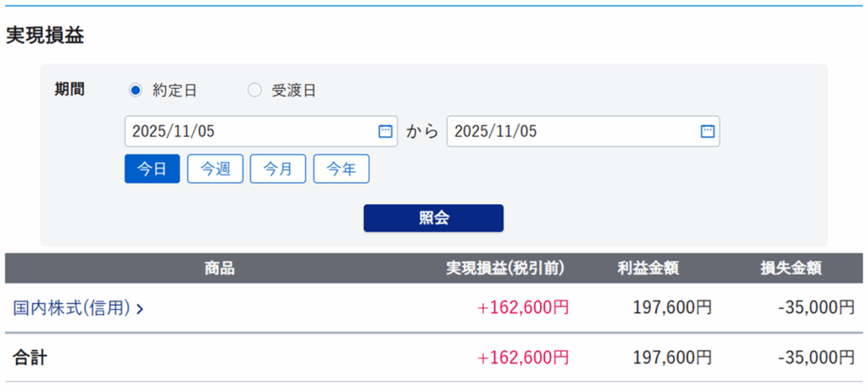Select the 損失金額 column header
The image size is (868, 392).
[x=791, y=269]
